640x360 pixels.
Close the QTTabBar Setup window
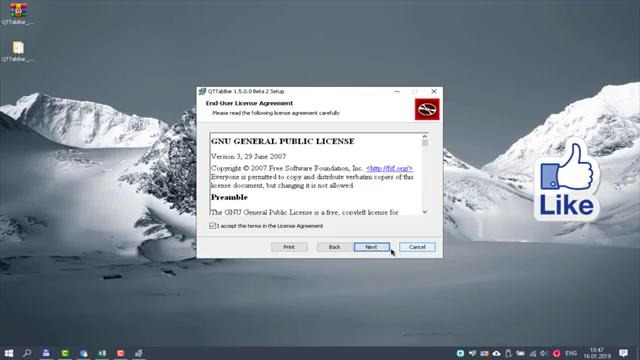point(434,91)
